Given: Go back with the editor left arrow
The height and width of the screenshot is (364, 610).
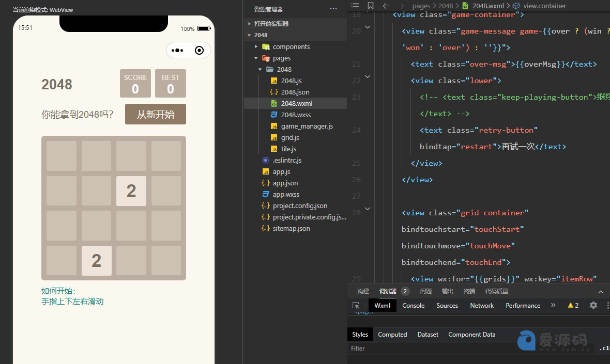Looking at the screenshot, I should coord(386,6).
